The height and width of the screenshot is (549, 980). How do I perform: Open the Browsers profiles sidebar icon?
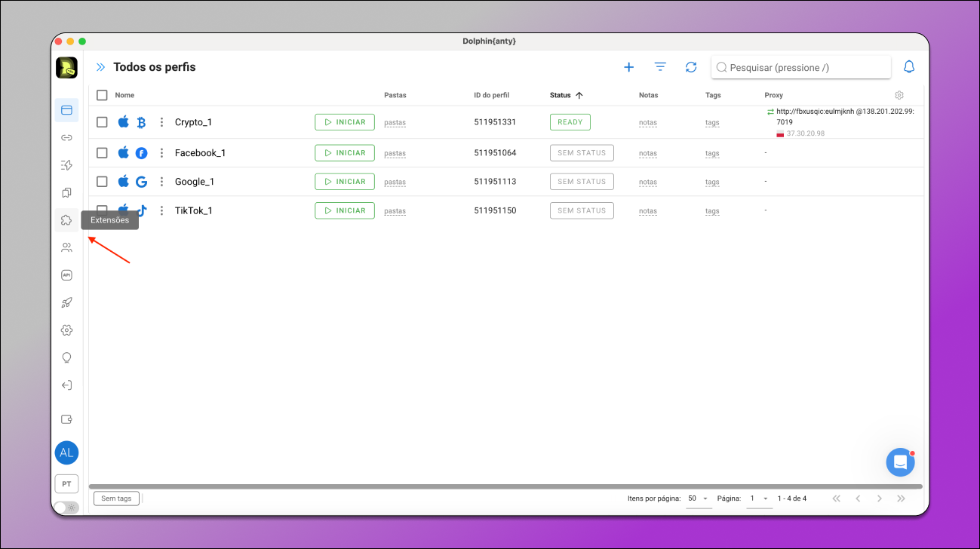click(x=66, y=110)
